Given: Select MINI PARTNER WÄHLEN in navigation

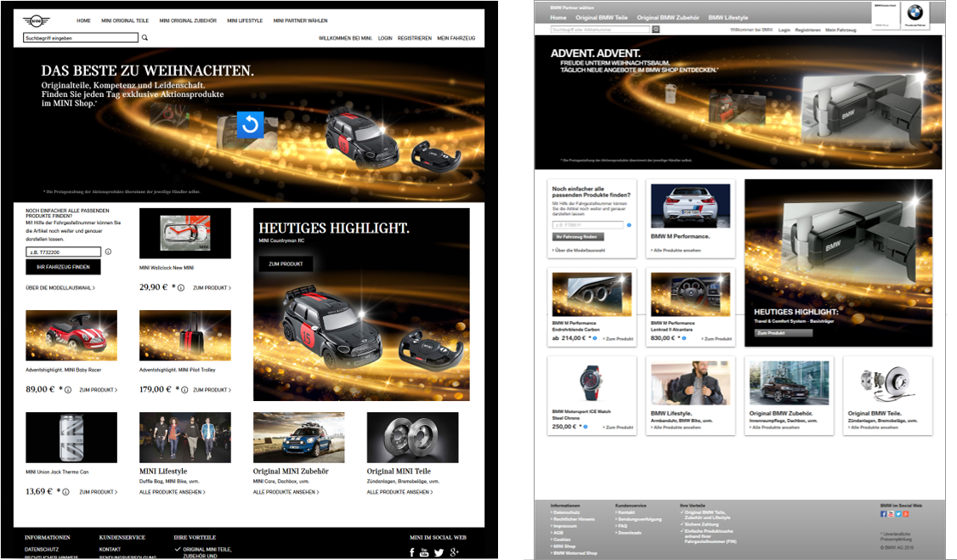Looking at the screenshot, I should 300,20.
